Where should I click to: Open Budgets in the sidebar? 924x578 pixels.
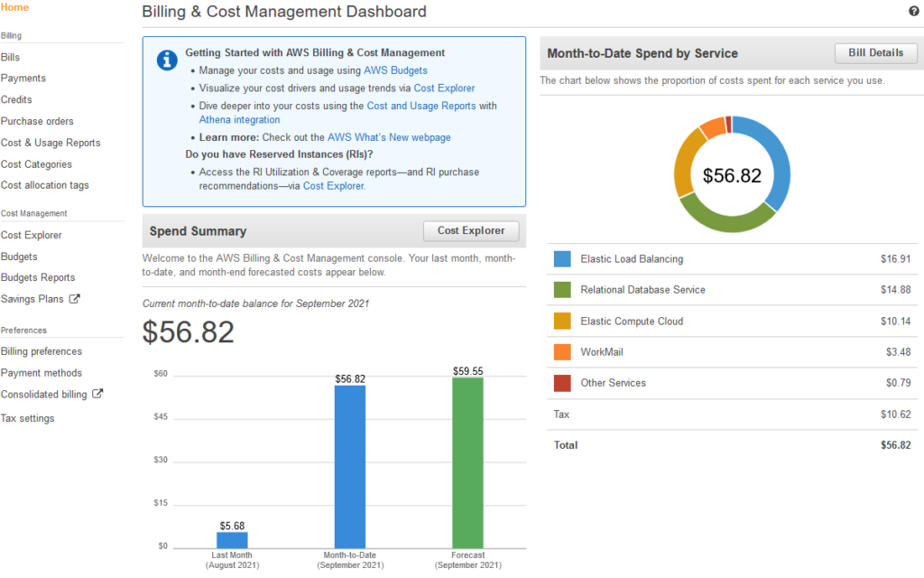(19, 256)
